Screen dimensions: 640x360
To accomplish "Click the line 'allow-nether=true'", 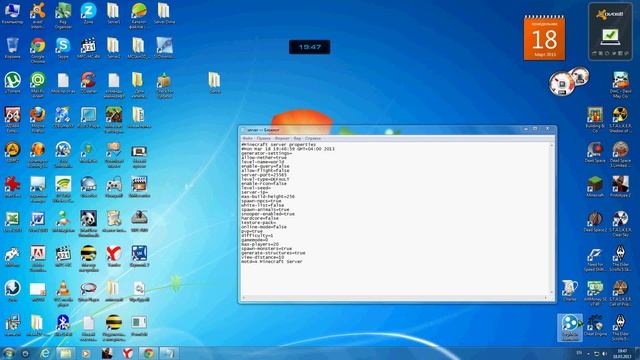I will click(264, 158).
